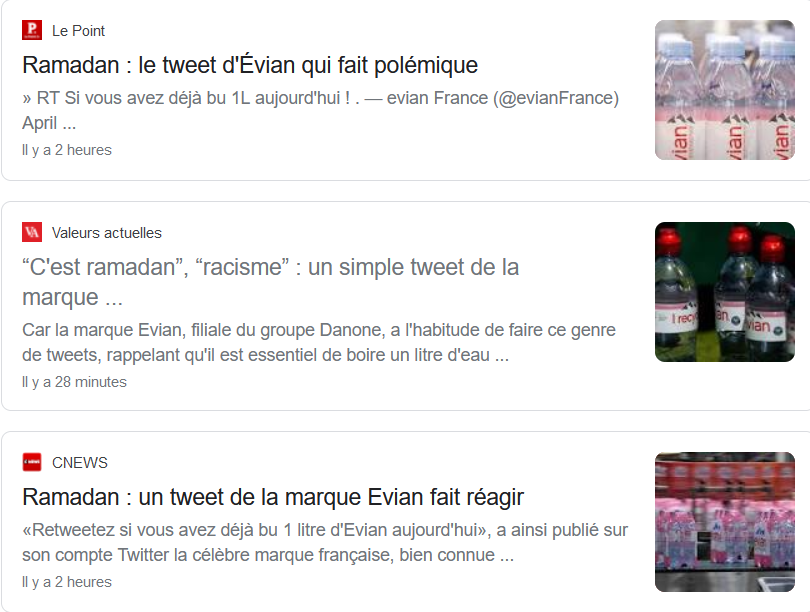Viewport: 810px width, 612px height.
Task: Open headline 'Ramadan : le tweet d'Évian qui fait polémique'
Action: 250,65
